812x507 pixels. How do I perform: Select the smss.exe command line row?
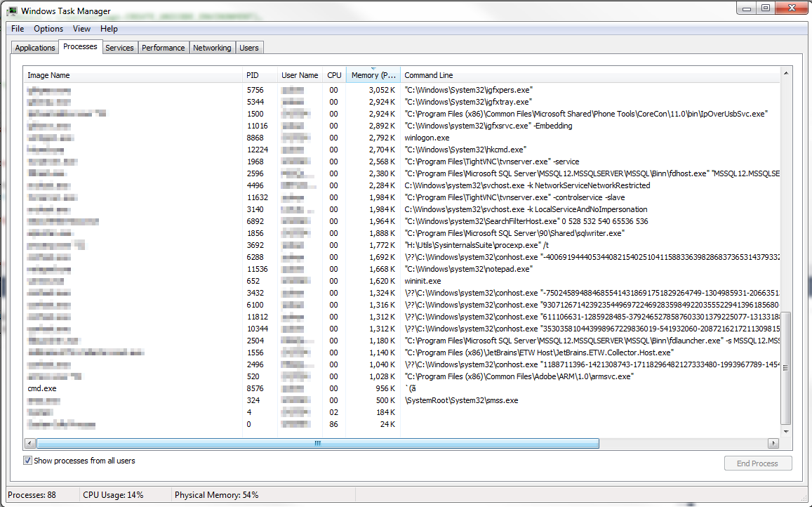(x=402, y=400)
